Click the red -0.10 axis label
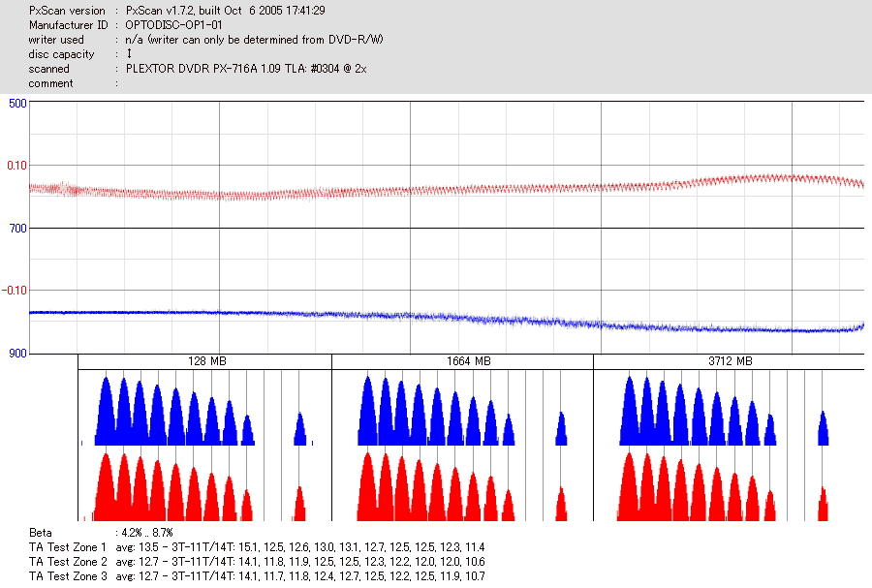 (15, 291)
